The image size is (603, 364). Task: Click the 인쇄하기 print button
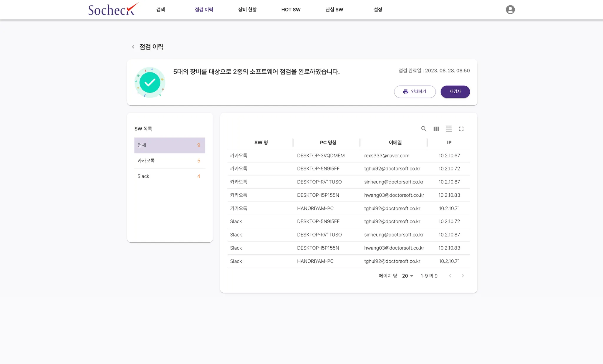[x=415, y=92]
